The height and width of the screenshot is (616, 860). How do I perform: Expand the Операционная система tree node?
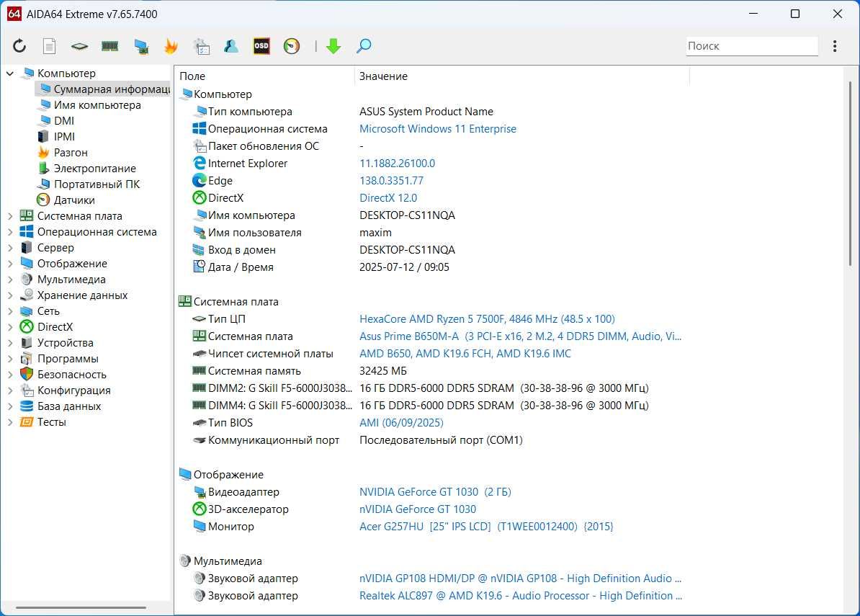10,232
